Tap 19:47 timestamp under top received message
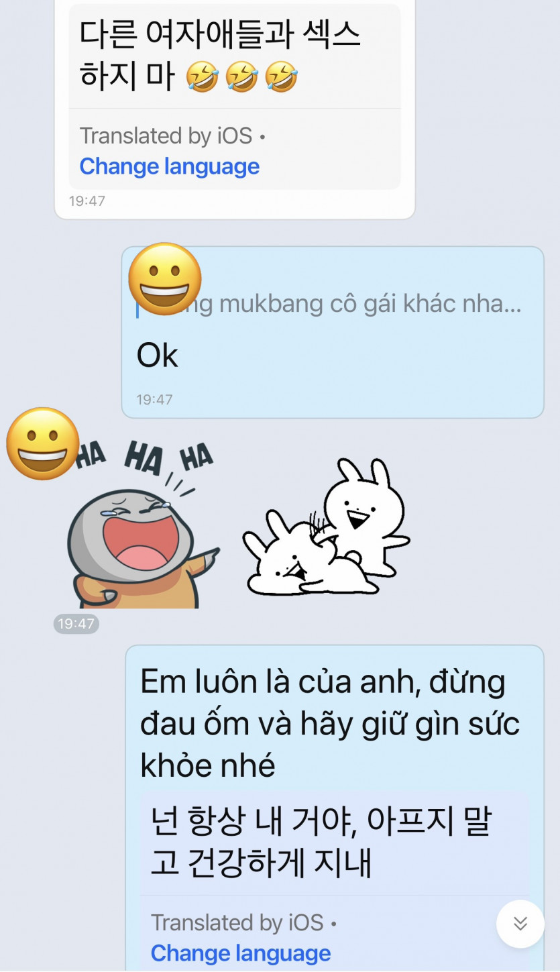The height and width of the screenshot is (972, 560). pyautogui.click(x=87, y=201)
